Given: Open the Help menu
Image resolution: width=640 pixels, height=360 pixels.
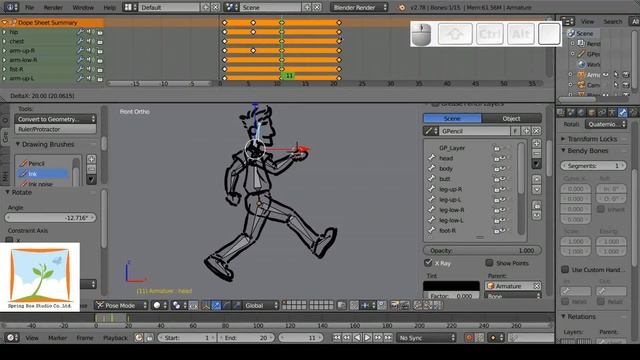Looking at the screenshot, I should pyautogui.click(x=109, y=7).
